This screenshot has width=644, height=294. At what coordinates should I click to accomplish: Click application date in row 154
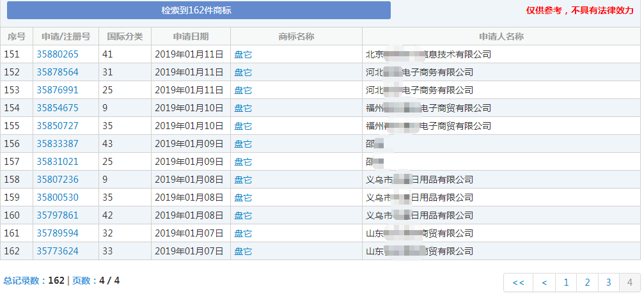pos(189,108)
